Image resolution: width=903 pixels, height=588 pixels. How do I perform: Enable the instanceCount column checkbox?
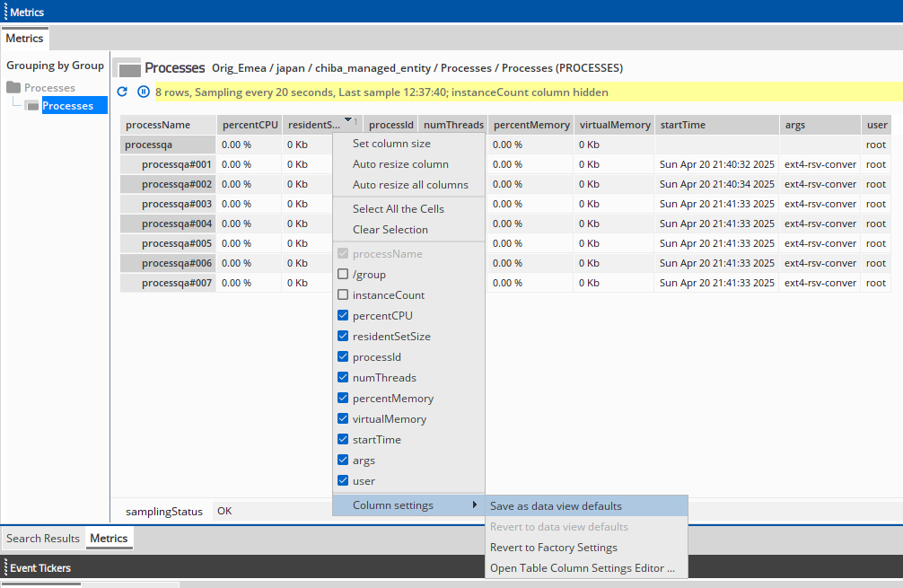point(343,295)
